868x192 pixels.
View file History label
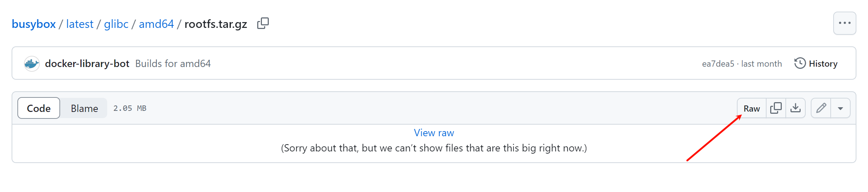click(x=823, y=64)
